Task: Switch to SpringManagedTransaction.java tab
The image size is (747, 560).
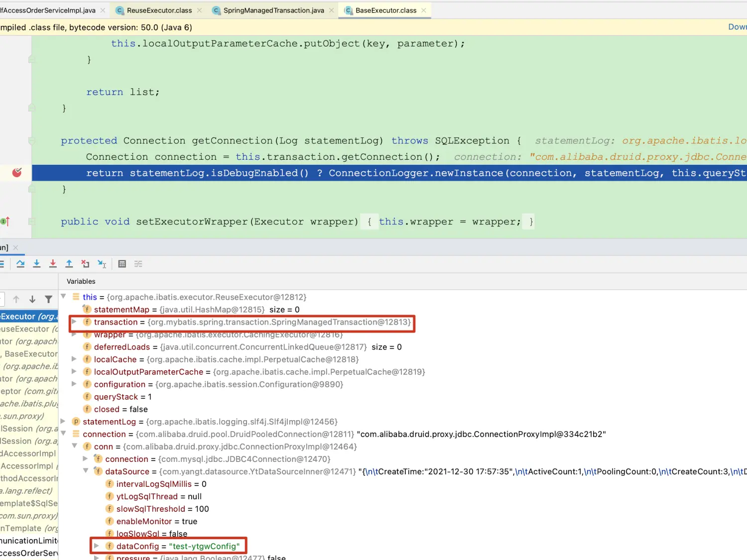Action: pyautogui.click(x=273, y=10)
